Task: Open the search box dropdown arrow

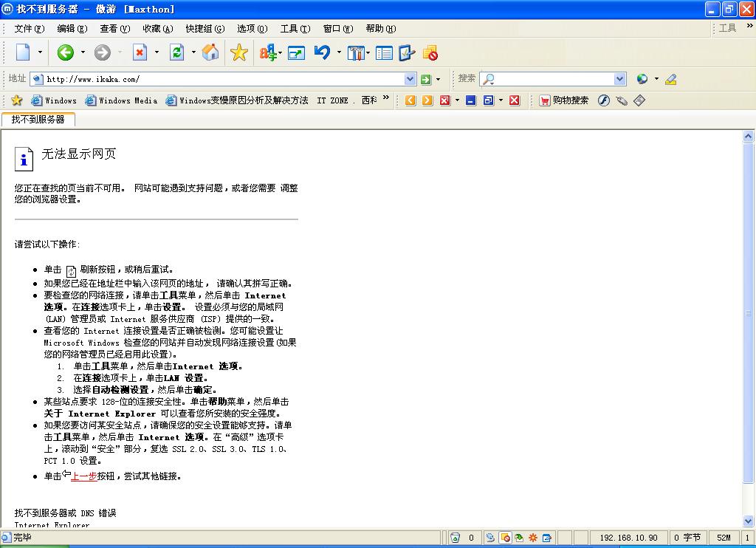Action: pos(620,79)
